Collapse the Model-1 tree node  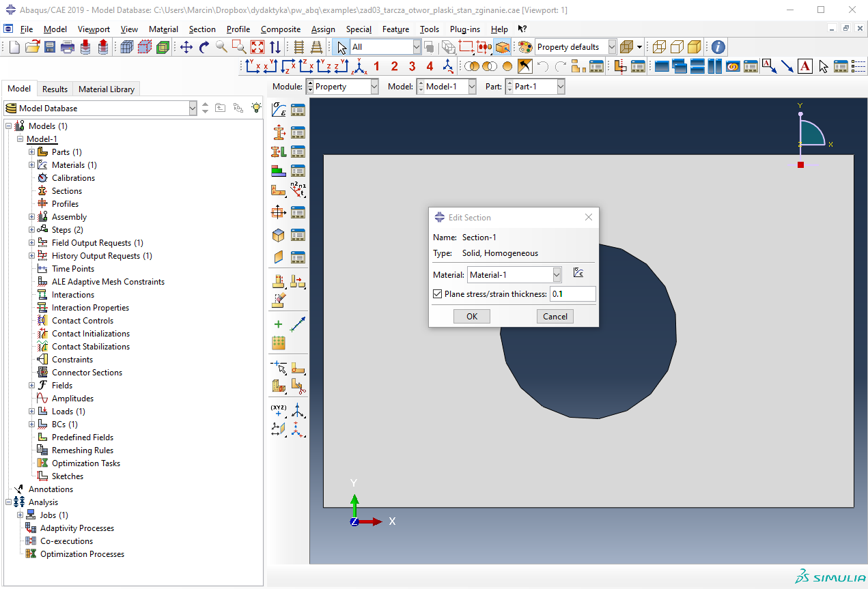point(20,139)
